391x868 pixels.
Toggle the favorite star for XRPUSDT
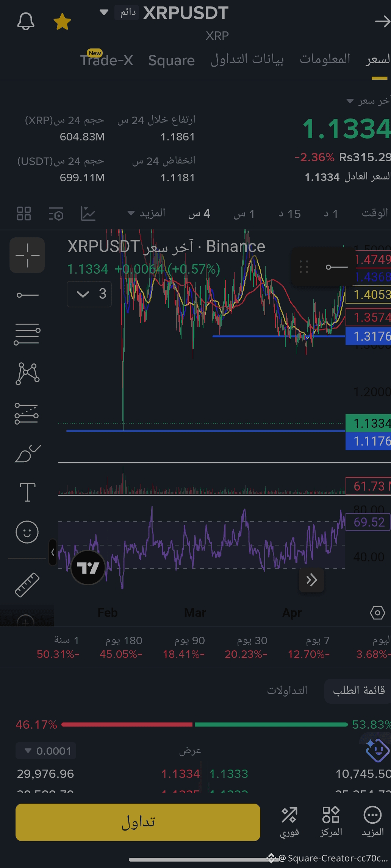[62, 22]
